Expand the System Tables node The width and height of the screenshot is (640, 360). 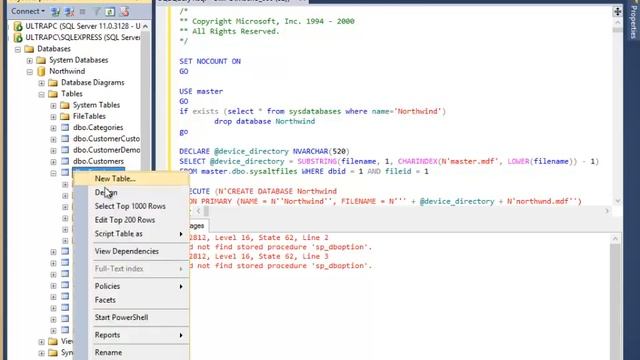53,106
